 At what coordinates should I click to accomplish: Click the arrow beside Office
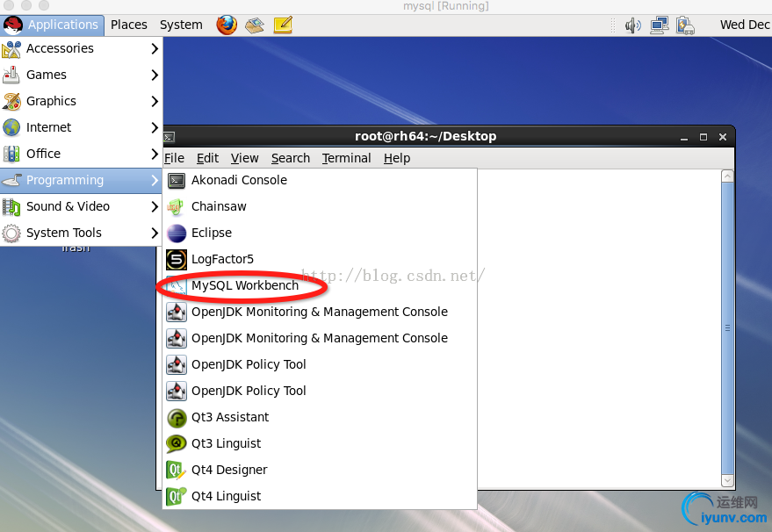tap(155, 154)
